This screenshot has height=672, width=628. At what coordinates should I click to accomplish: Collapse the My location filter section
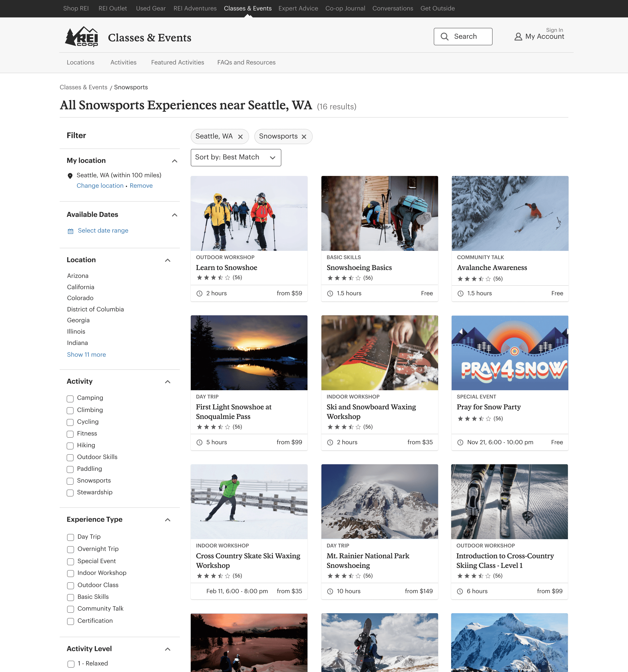pos(174,161)
